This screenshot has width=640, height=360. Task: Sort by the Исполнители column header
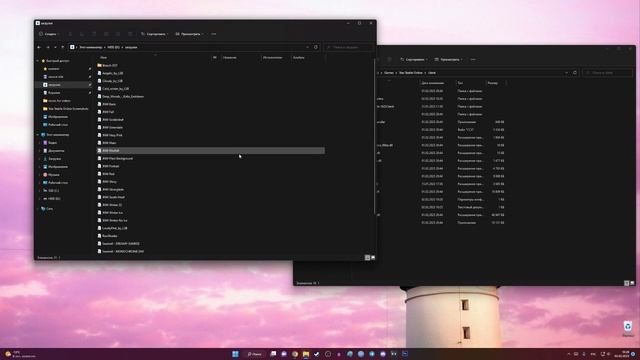pos(273,58)
